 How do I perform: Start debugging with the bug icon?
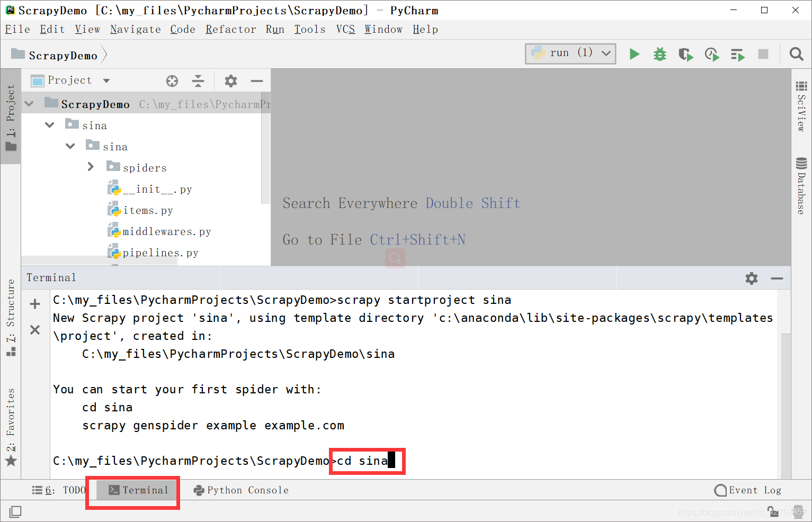(x=659, y=54)
